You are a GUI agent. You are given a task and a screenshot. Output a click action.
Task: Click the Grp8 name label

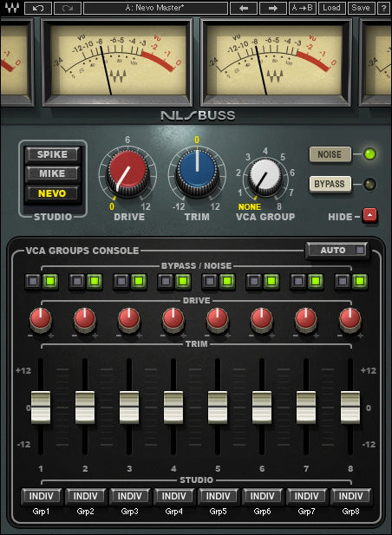[x=350, y=512]
